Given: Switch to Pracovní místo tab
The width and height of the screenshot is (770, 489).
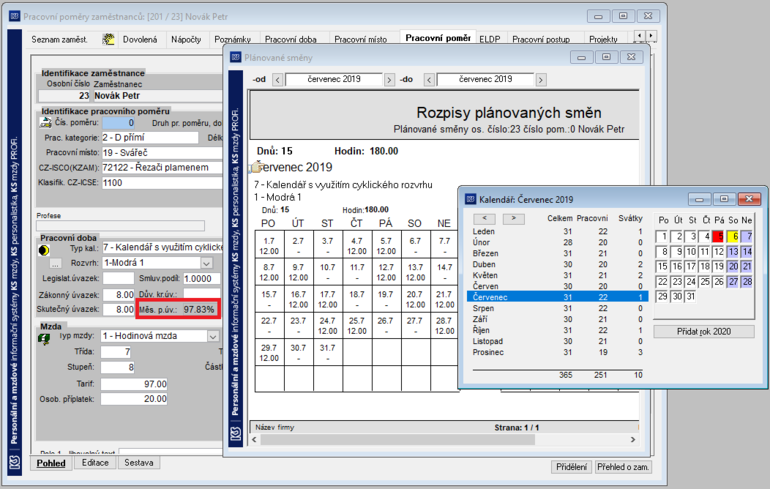Looking at the screenshot, I should pyautogui.click(x=360, y=39).
